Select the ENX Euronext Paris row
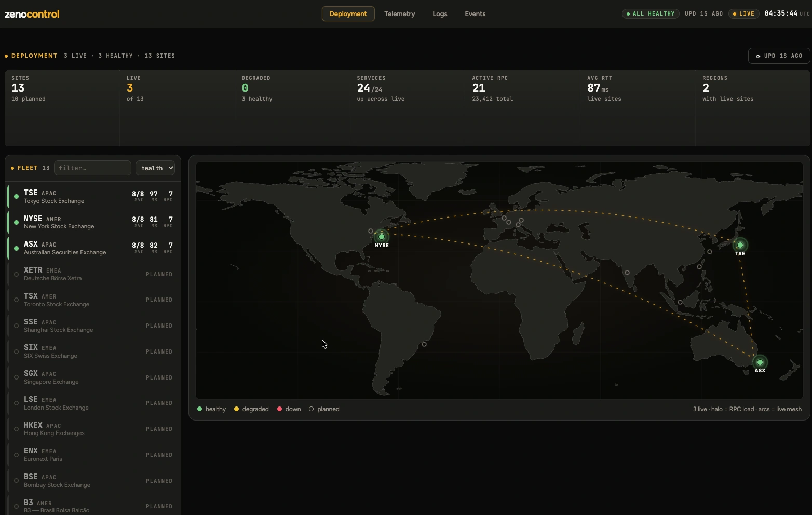The image size is (812, 515). [x=93, y=455]
